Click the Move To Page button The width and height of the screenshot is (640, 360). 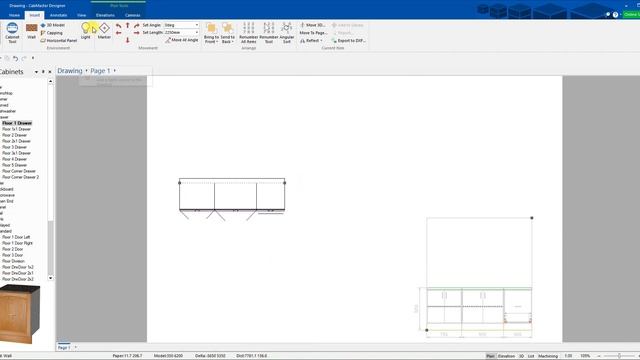click(x=313, y=33)
